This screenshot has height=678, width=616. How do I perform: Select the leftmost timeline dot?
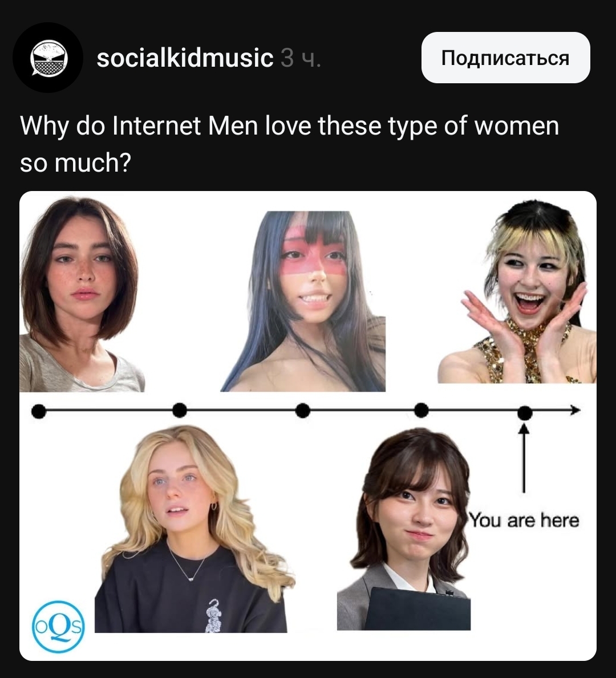39,411
